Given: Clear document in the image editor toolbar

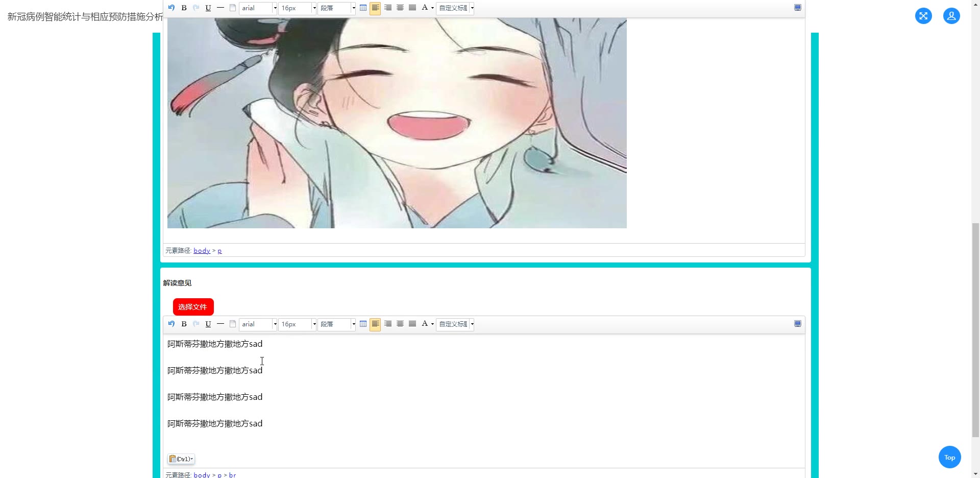Looking at the screenshot, I should pos(233,8).
